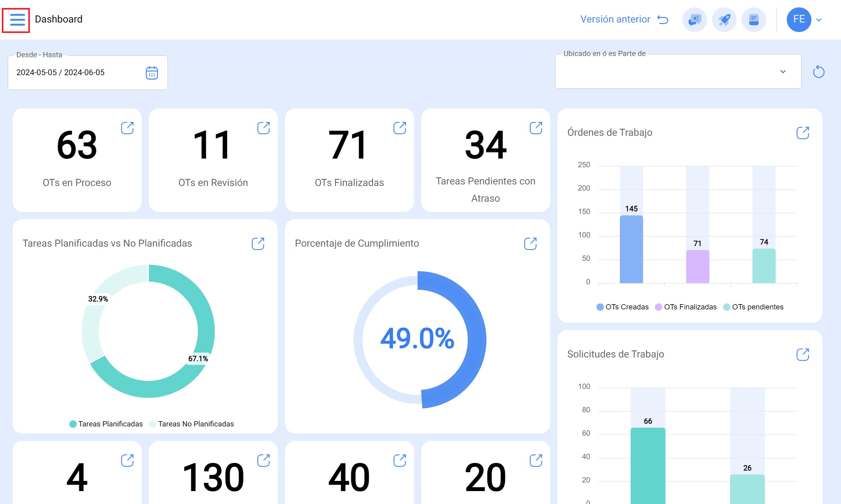Open Ubicado en ó es Parte de dropdown
Viewport: 841px width, 504px height.
678,72
